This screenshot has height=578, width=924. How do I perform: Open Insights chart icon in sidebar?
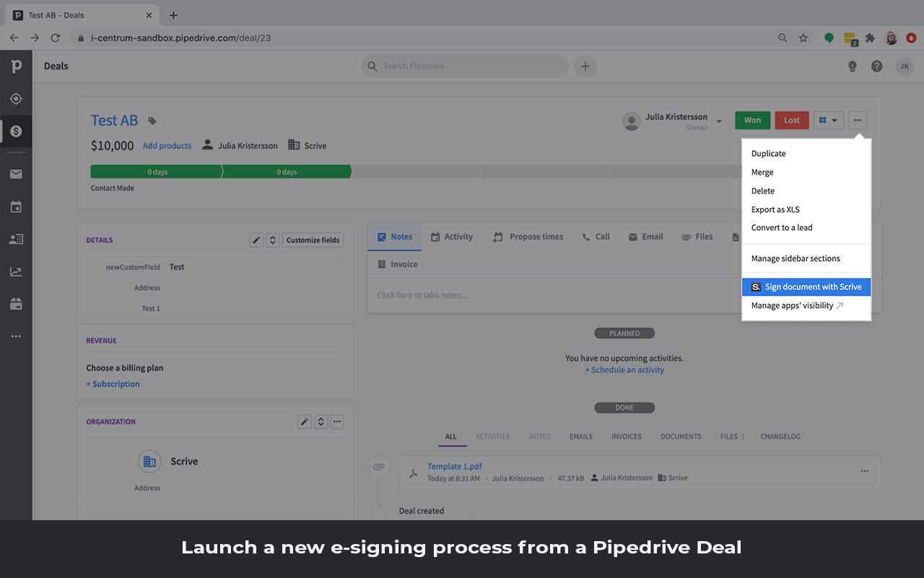(16, 272)
